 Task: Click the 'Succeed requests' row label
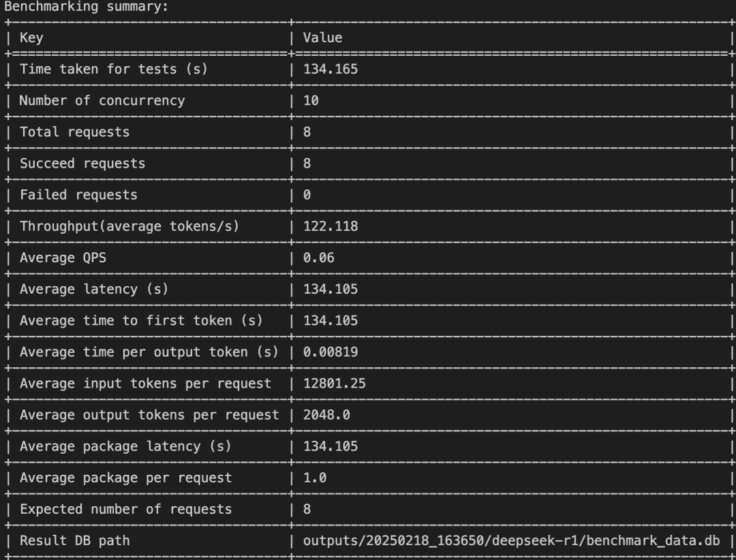82,163
